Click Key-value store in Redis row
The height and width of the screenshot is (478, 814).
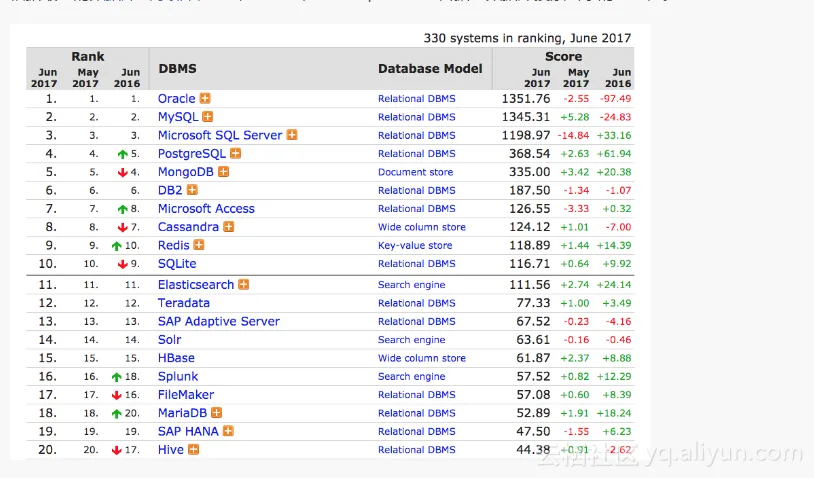(415, 245)
